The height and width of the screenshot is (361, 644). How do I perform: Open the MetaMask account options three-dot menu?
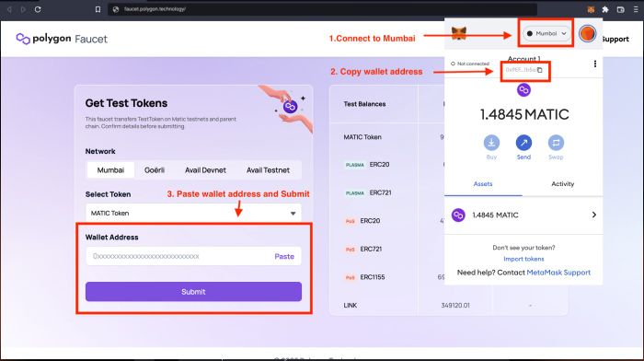click(594, 64)
